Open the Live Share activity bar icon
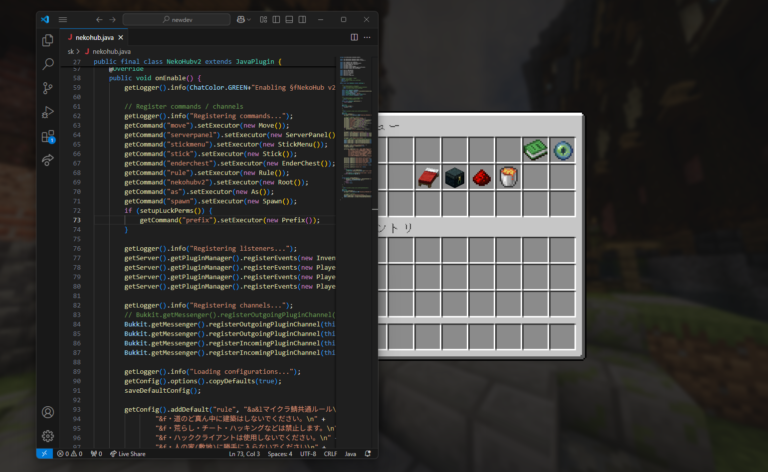 tap(47, 160)
